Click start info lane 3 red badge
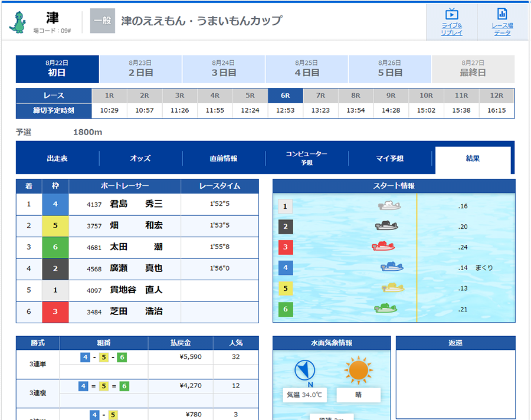The image size is (531, 420). 285,247
